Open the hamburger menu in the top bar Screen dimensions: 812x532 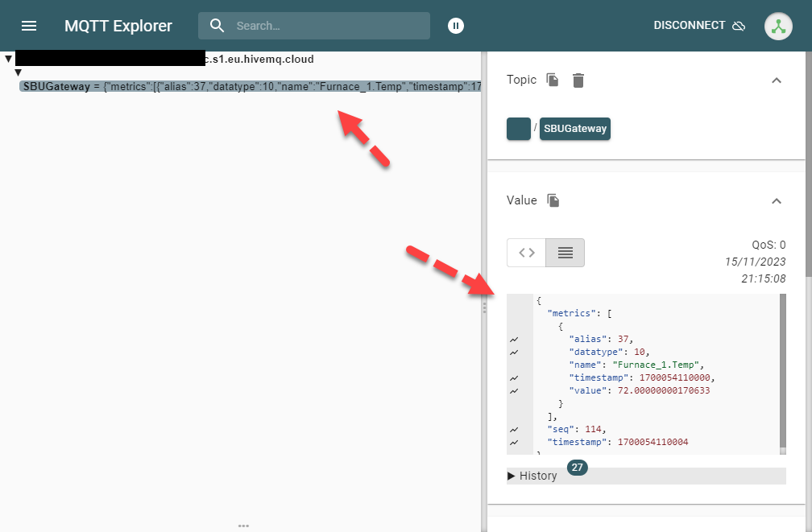[x=29, y=25]
